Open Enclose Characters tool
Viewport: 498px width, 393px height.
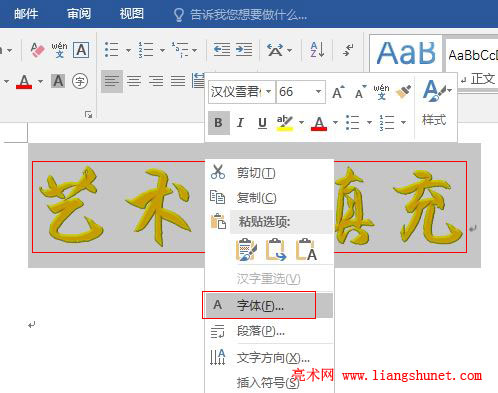pyautogui.click(x=80, y=81)
